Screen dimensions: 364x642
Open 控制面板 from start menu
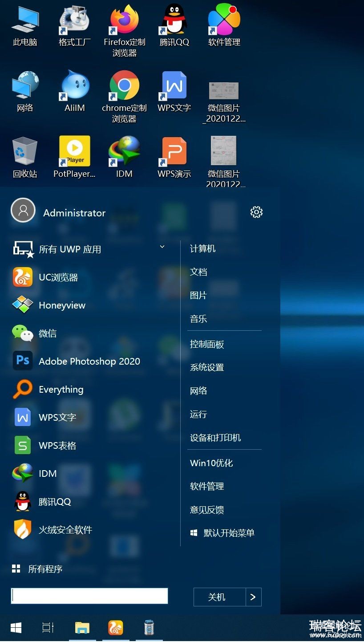point(207,344)
